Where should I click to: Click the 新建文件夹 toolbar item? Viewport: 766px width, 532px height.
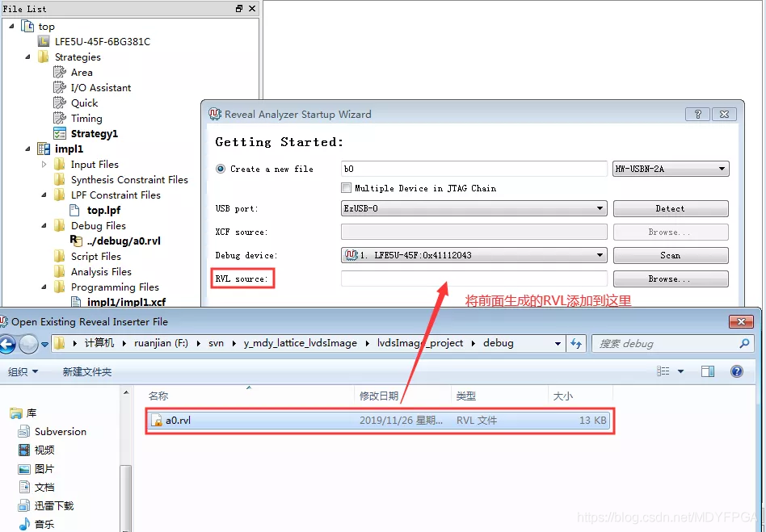[x=87, y=372]
